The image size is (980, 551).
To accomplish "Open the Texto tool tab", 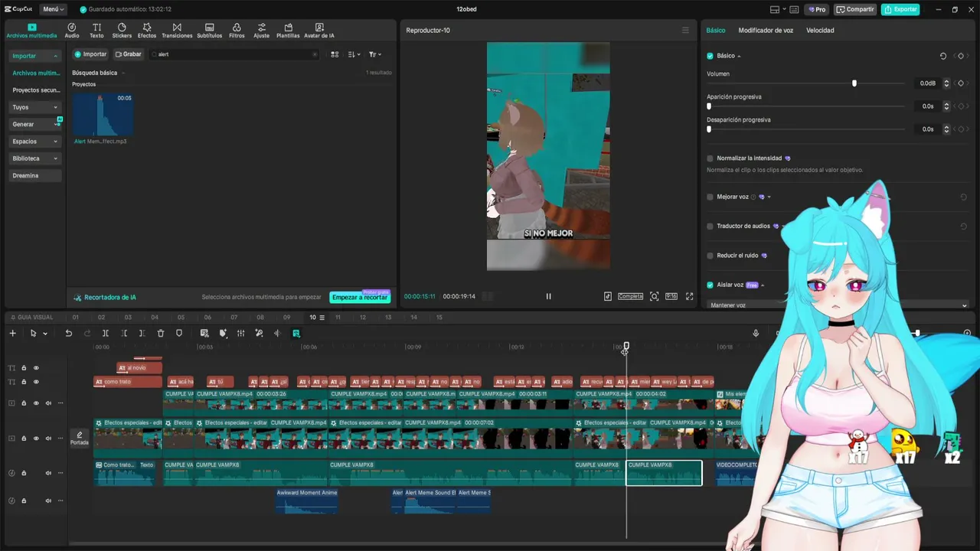I will click(96, 31).
